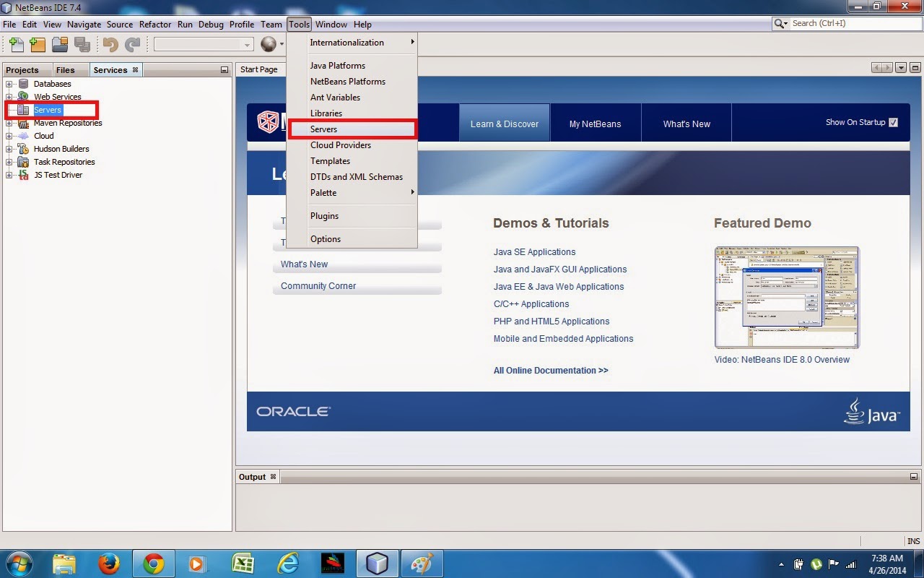
Task: Open Options from the Tools menu
Action: [x=352, y=239]
